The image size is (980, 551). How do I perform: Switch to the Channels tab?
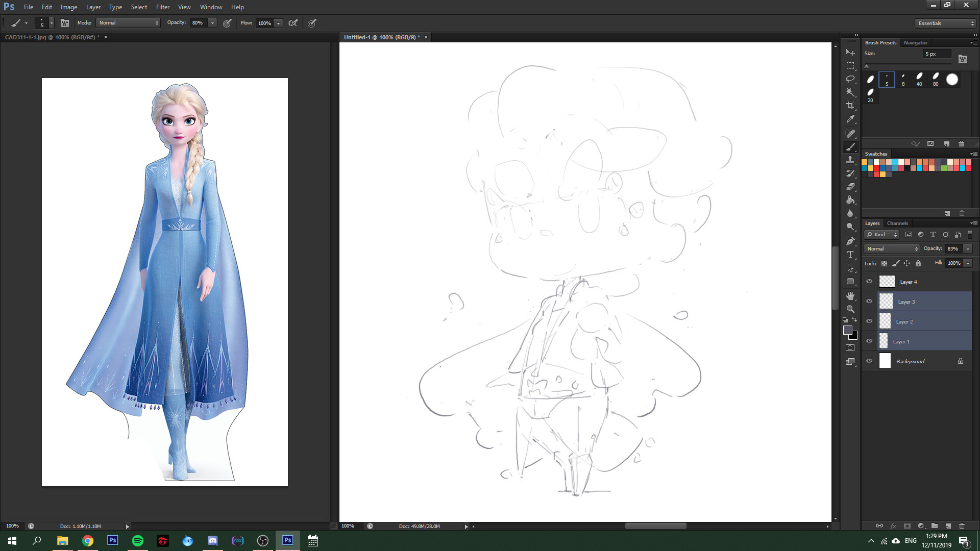coord(897,223)
